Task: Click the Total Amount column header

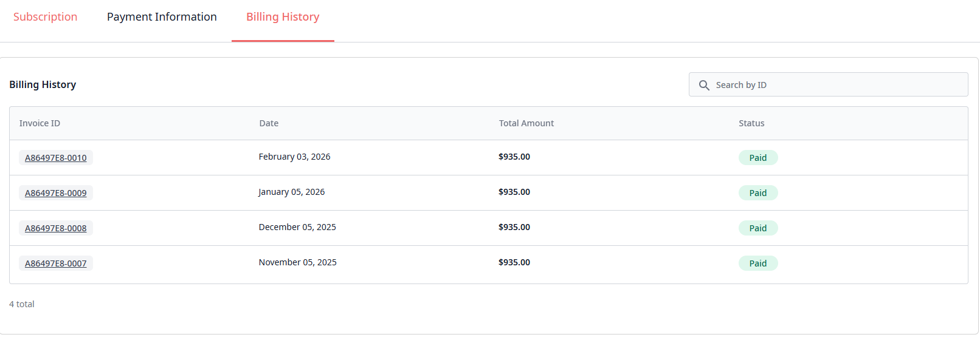Action: click(526, 123)
